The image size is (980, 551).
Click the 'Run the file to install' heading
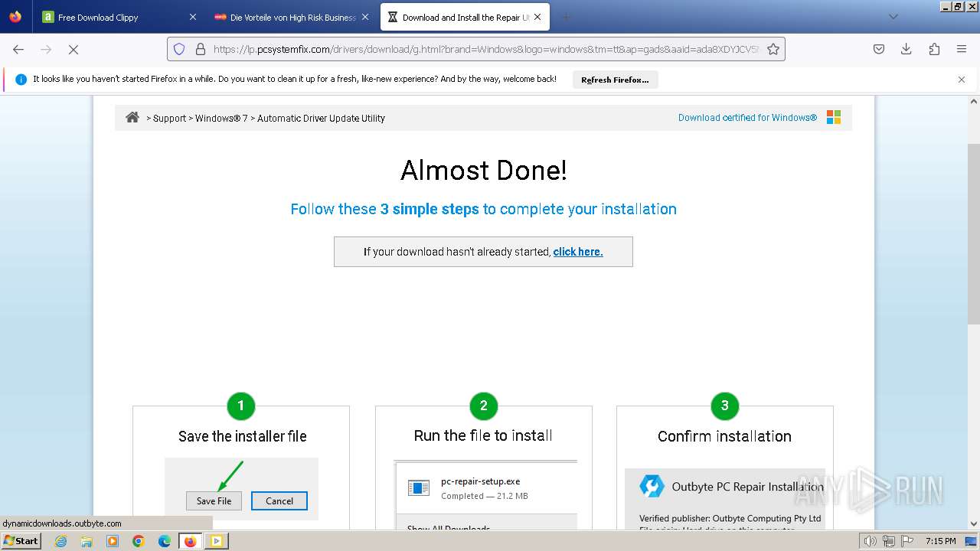click(x=483, y=435)
